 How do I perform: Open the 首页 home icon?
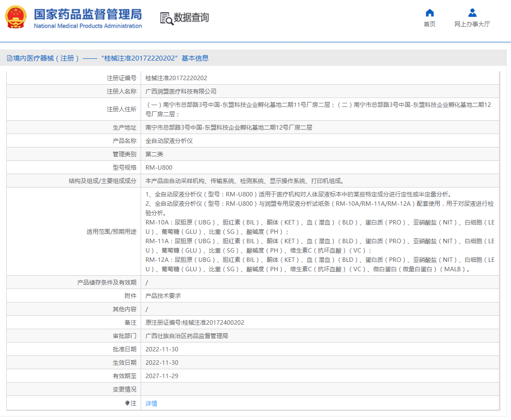click(x=430, y=13)
